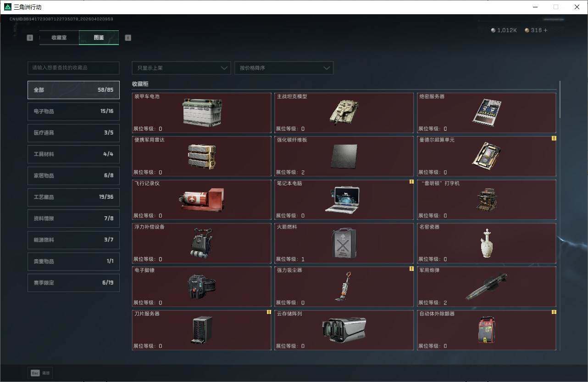Screen dimensions: 588x382
Task: Select the laptop computer item icon
Action: click(x=342, y=200)
